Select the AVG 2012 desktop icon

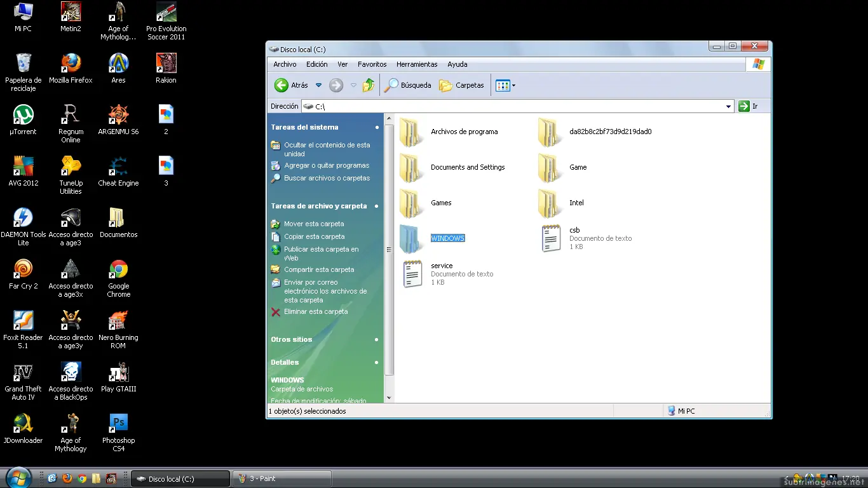coord(24,172)
